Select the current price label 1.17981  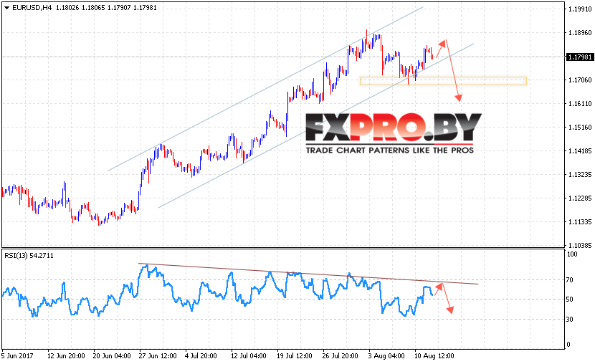tap(580, 57)
